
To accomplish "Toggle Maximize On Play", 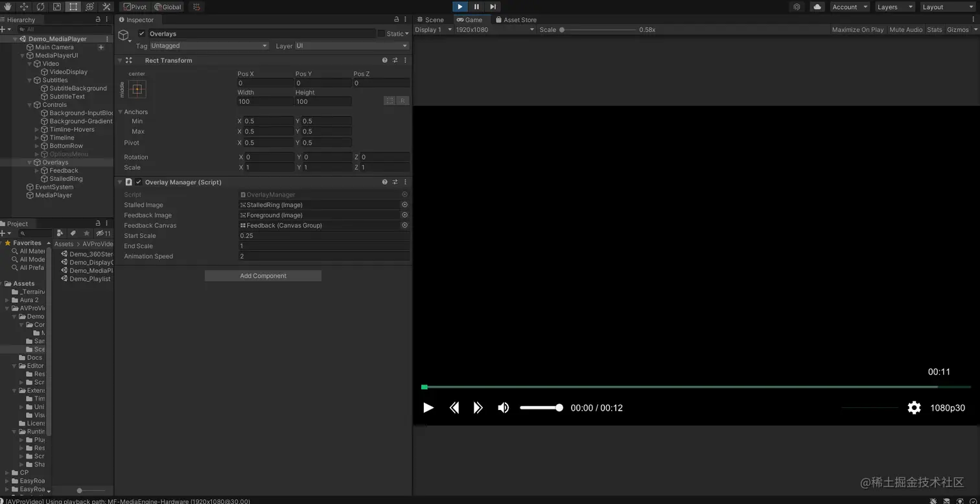I will point(857,30).
